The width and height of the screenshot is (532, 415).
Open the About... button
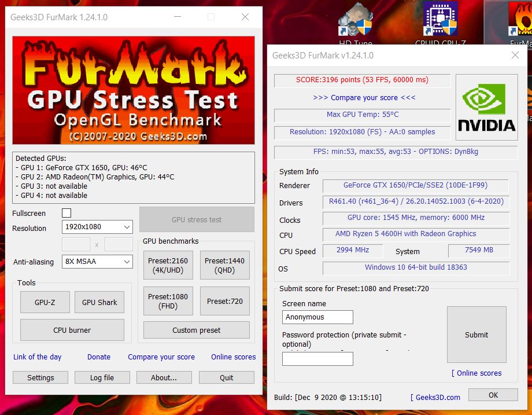tap(164, 377)
